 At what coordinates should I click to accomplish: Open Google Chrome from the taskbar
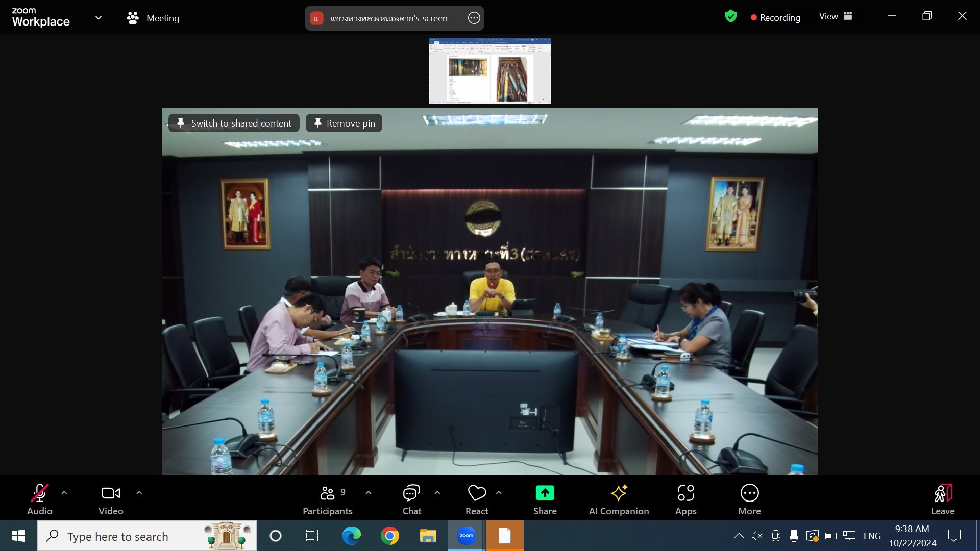point(389,536)
